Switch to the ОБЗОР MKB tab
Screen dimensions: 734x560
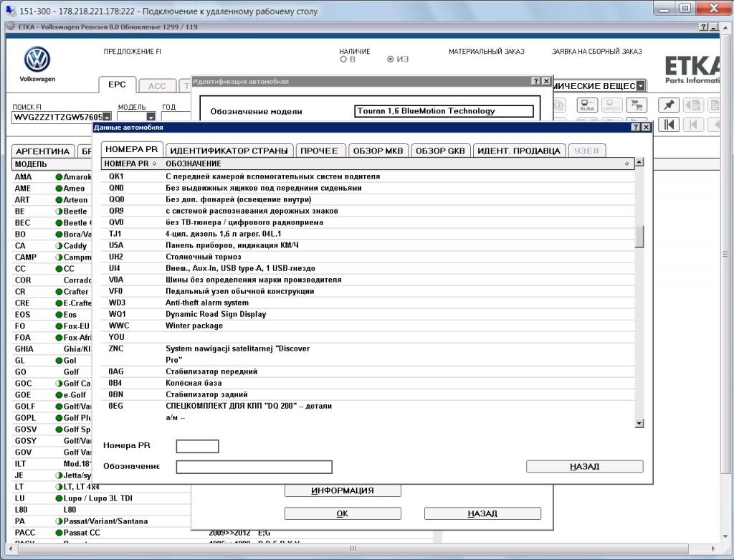point(378,151)
